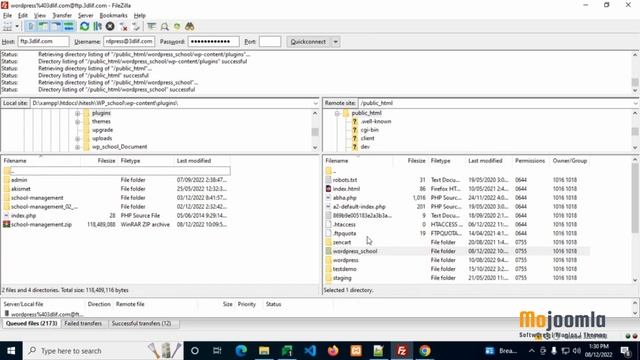Expand the local uploads tree folder
640x360 pixels.
coord(78,139)
